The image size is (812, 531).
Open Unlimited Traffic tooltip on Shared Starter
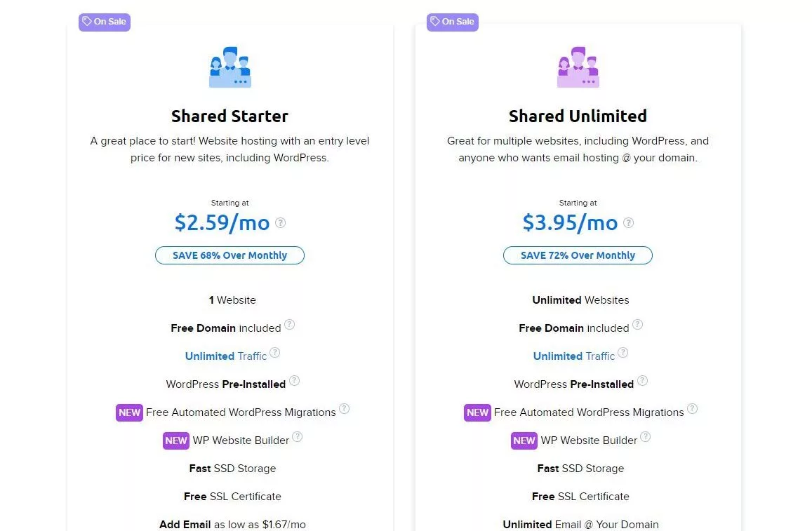coord(275,353)
